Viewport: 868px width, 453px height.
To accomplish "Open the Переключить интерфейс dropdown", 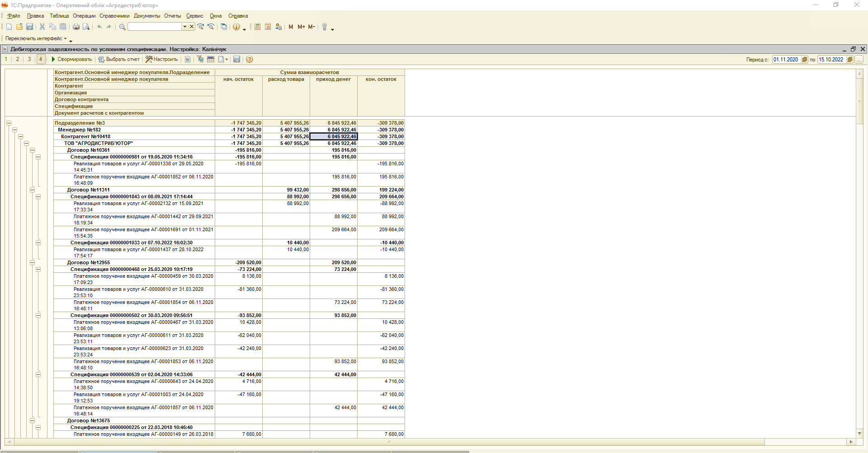I will (x=36, y=39).
